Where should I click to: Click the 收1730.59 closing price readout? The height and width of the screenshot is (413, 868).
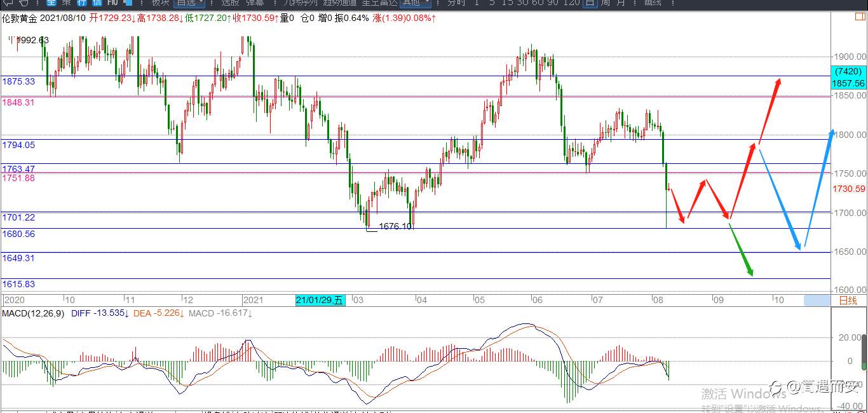(x=255, y=18)
